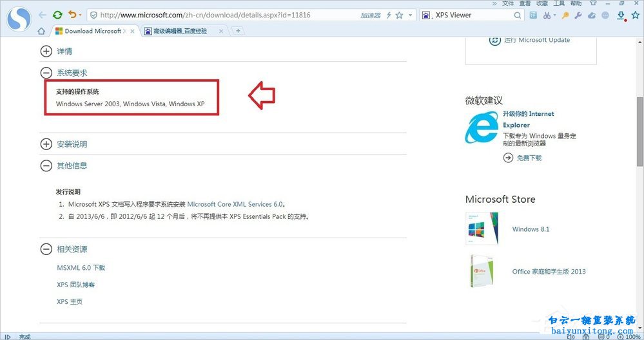The width and height of the screenshot is (644, 340).
Task: Open the address bar dropdown arrow
Action: [410, 15]
